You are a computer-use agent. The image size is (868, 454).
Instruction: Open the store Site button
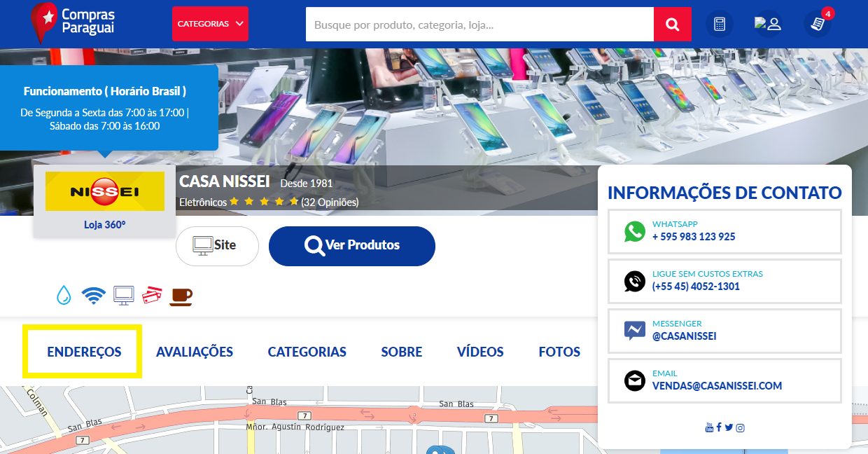pyautogui.click(x=217, y=246)
